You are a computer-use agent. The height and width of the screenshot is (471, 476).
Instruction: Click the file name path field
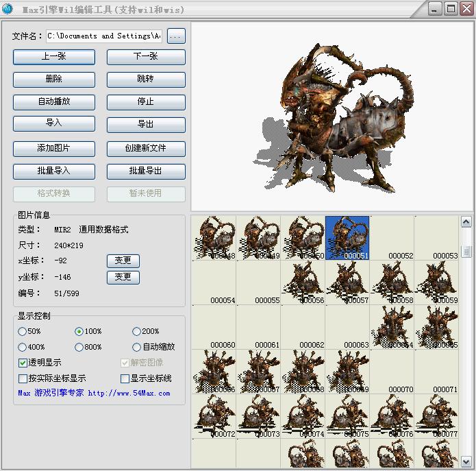click(x=104, y=36)
